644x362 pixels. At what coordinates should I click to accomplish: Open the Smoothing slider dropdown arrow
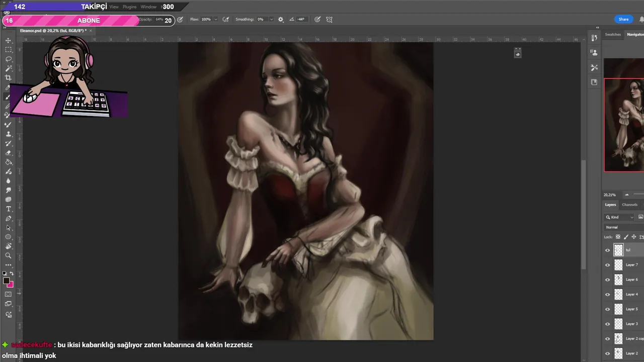pyautogui.click(x=271, y=20)
